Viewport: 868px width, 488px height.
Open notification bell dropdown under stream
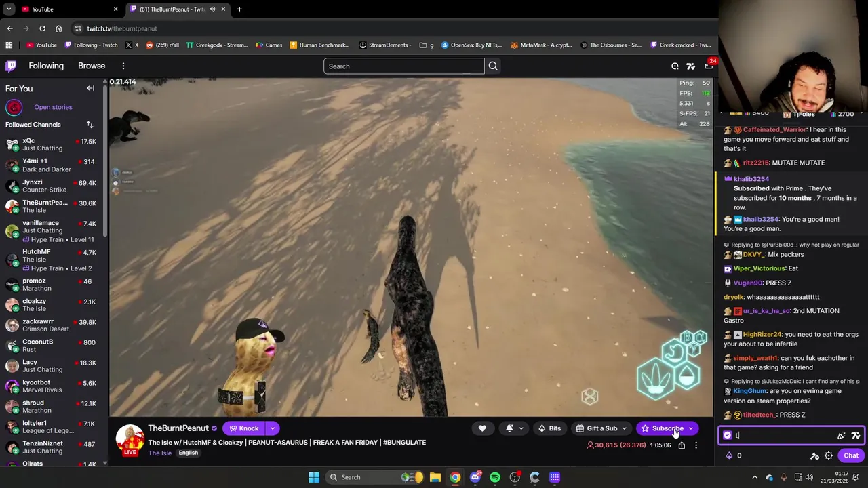coord(514,428)
